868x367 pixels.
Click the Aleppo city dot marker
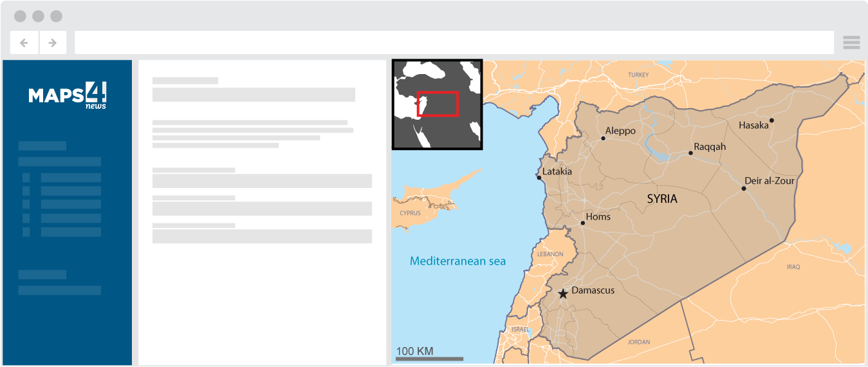[604, 138]
